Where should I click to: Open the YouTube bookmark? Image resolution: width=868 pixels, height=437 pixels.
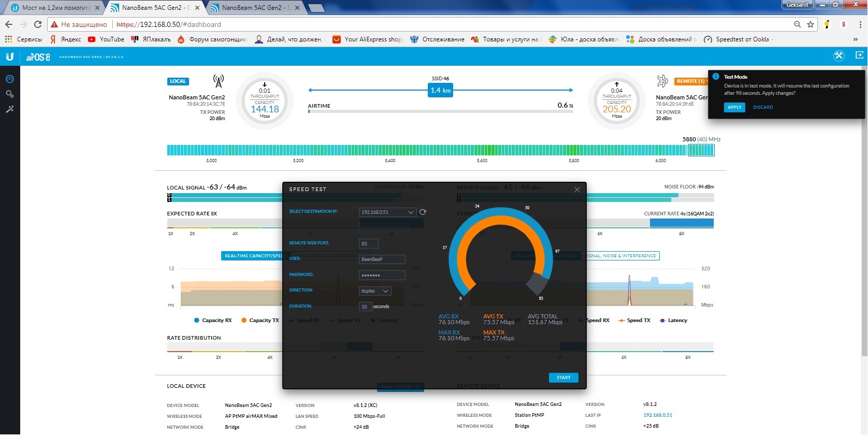[106, 39]
